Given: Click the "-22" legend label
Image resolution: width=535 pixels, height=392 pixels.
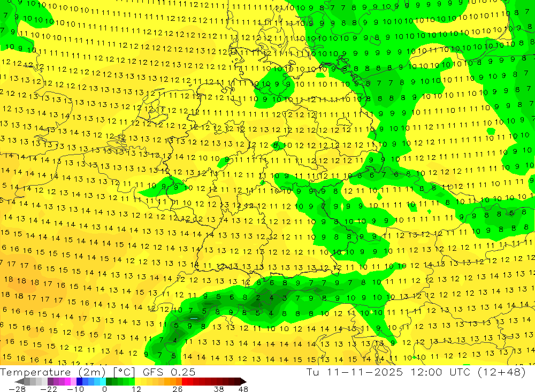Looking at the screenshot, I should [49, 389].
